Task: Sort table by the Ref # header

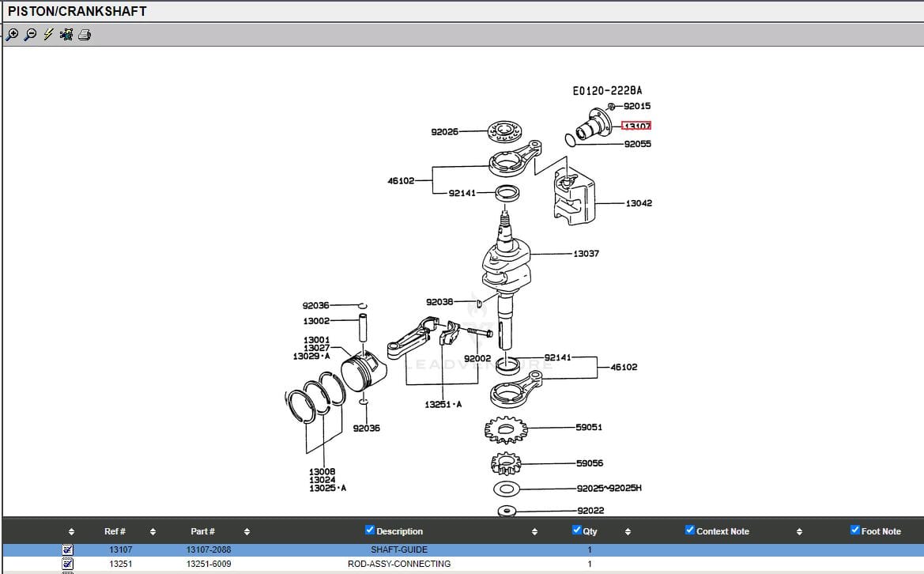Action: [x=115, y=531]
